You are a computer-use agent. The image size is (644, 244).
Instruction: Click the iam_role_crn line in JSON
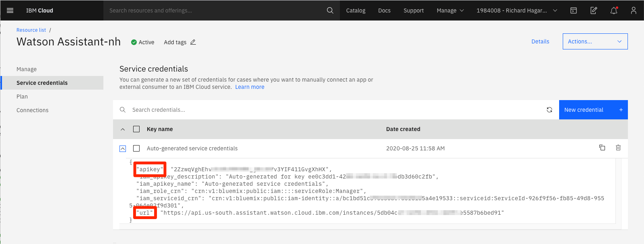pyautogui.click(x=251, y=191)
